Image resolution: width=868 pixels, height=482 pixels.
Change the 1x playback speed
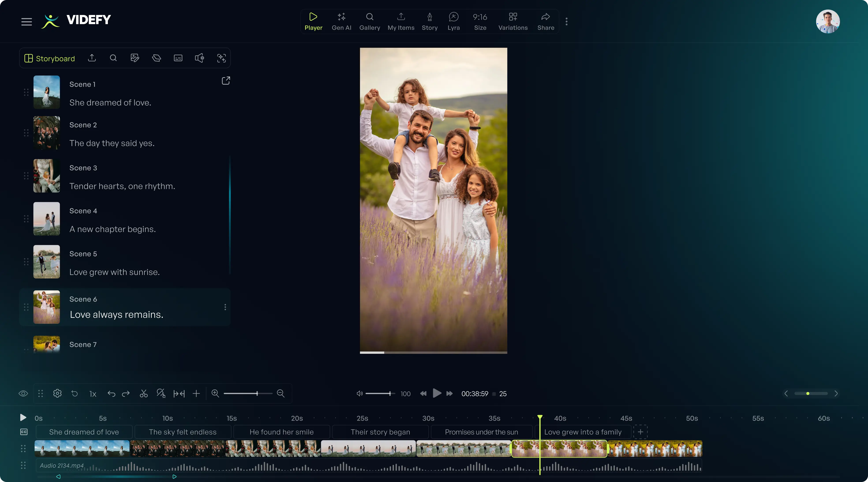point(93,394)
